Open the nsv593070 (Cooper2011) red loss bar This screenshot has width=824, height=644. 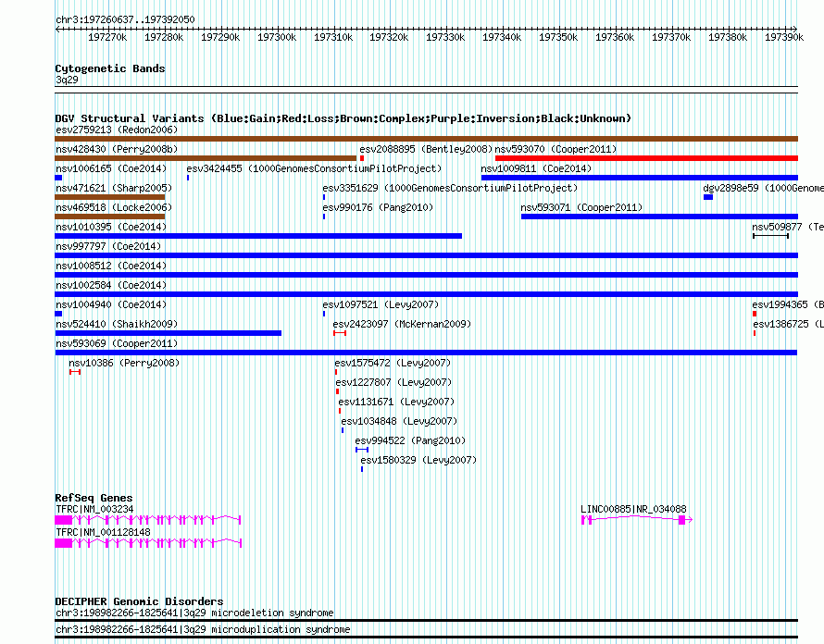point(646,158)
